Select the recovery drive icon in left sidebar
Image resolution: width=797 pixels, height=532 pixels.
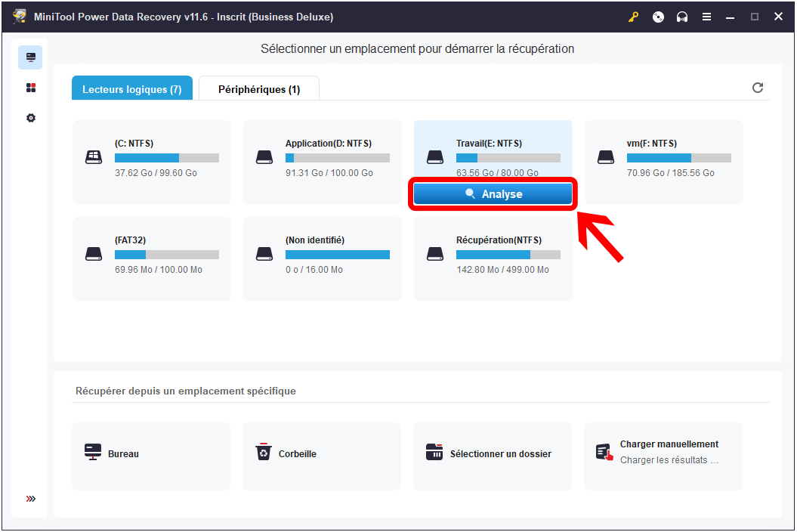point(30,57)
